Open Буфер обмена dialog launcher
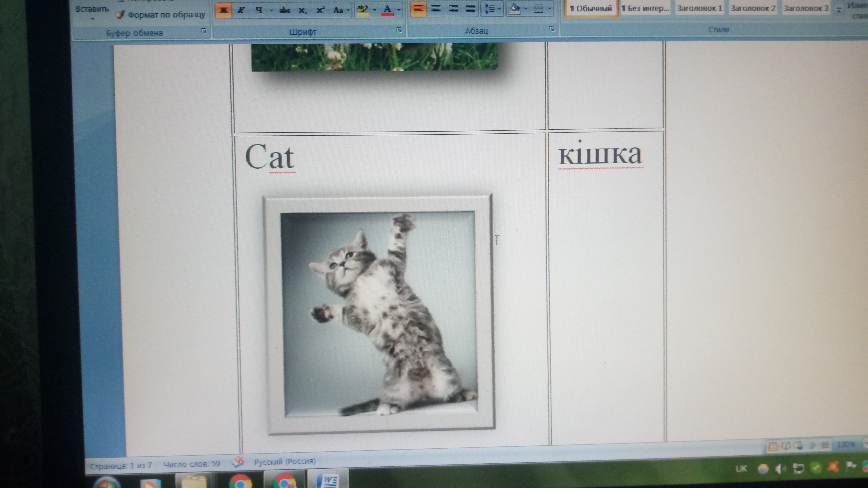The width and height of the screenshot is (868, 488). (203, 31)
